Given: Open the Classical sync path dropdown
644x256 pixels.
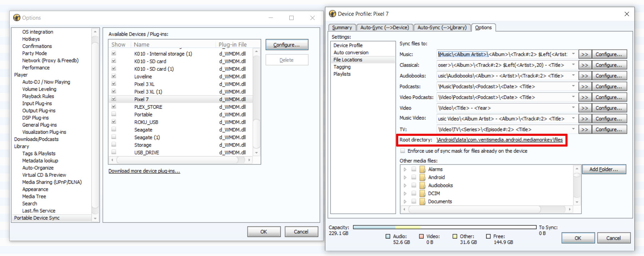Looking at the screenshot, I should tap(573, 65).
